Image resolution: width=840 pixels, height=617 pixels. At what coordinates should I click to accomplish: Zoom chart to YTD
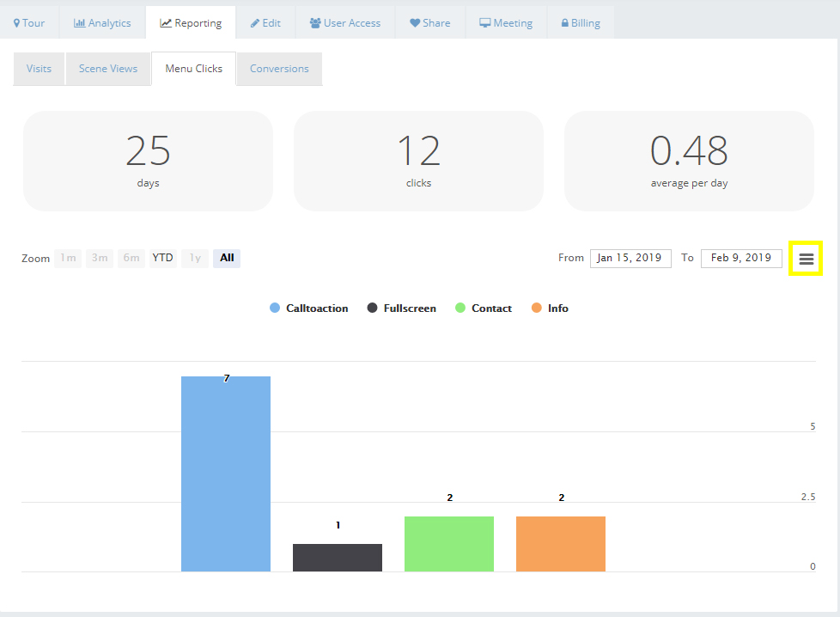[x=163, y=258]
